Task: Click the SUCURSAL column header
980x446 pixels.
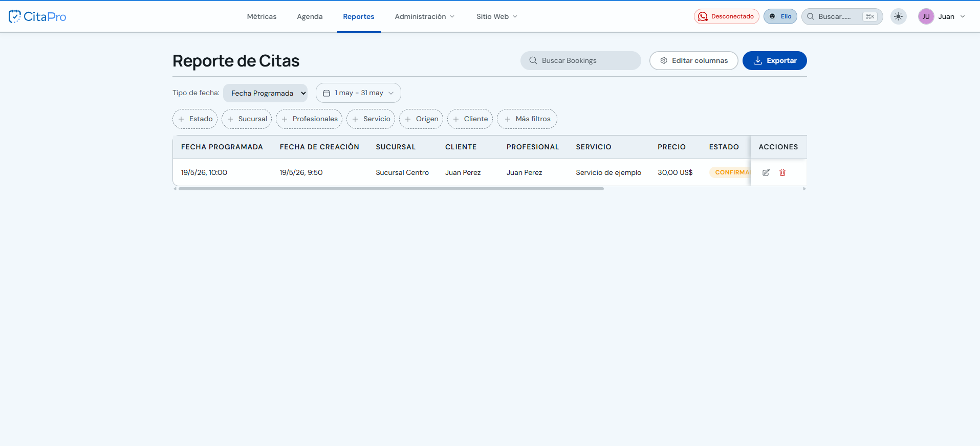Action: coord(396,147)
